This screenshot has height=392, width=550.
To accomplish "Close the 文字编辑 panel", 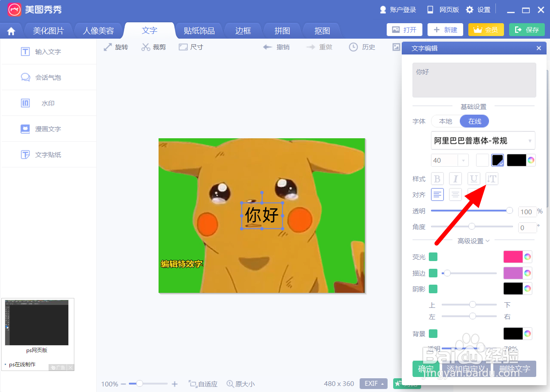I will [539, 48].
